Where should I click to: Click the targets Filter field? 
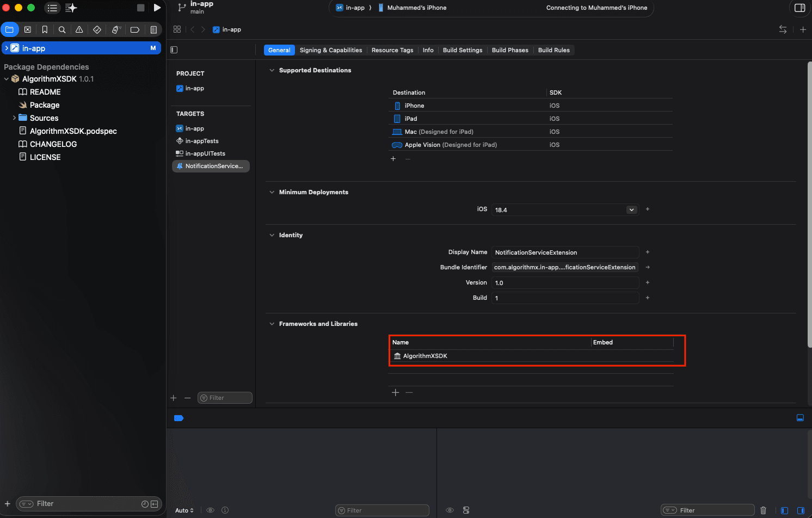(225, 398)
